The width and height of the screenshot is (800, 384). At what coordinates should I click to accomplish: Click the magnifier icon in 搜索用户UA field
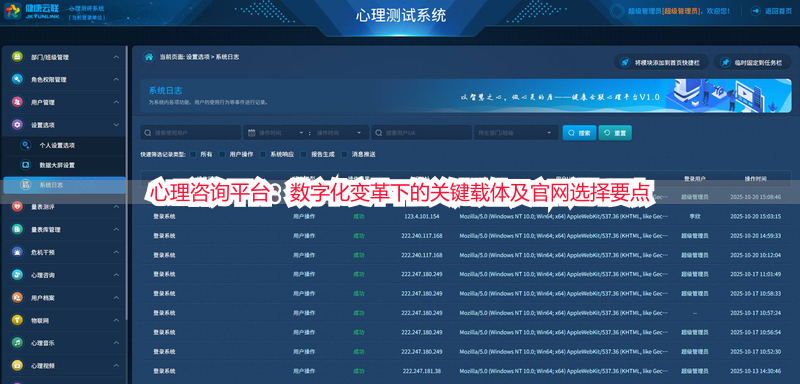379,133
